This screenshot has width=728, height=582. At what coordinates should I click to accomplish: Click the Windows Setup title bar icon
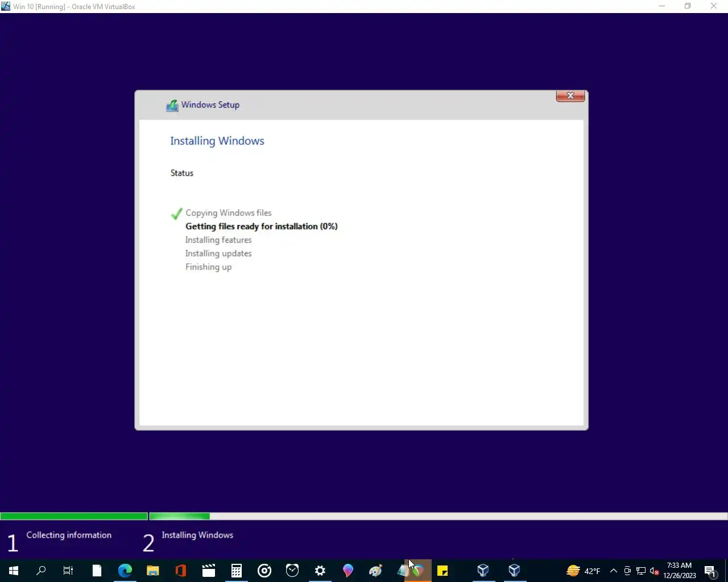click(x=172, y=105)
